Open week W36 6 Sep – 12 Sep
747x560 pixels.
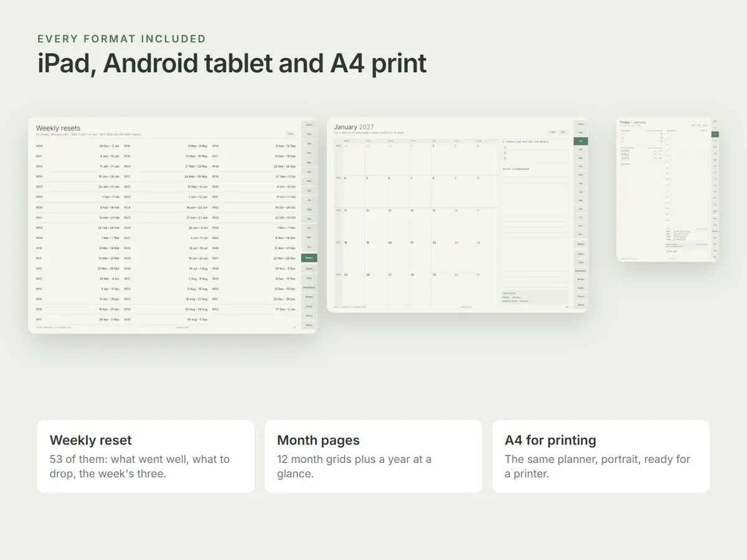254,146
